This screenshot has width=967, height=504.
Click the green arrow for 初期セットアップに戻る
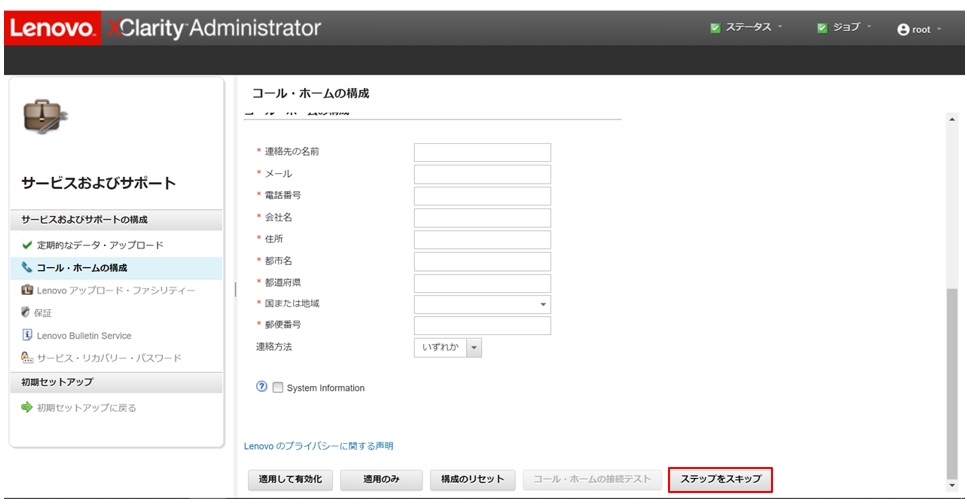tap(27, 407)
